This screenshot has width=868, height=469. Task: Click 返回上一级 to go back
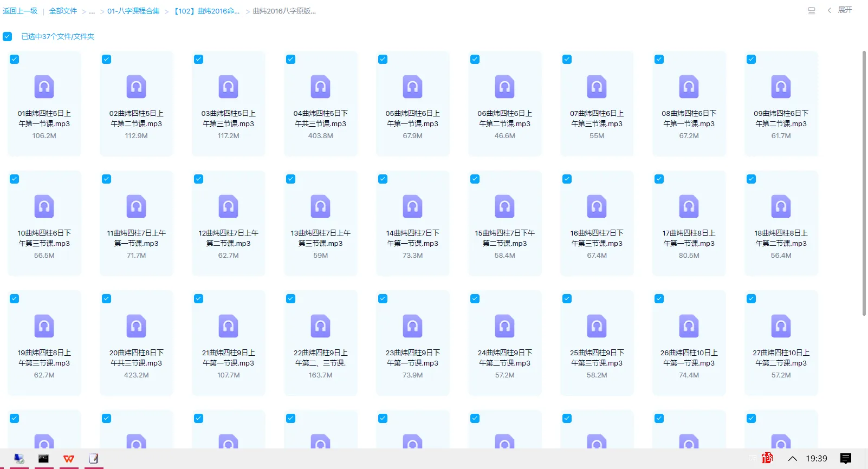pyautogui.click(x=20, y=11)
